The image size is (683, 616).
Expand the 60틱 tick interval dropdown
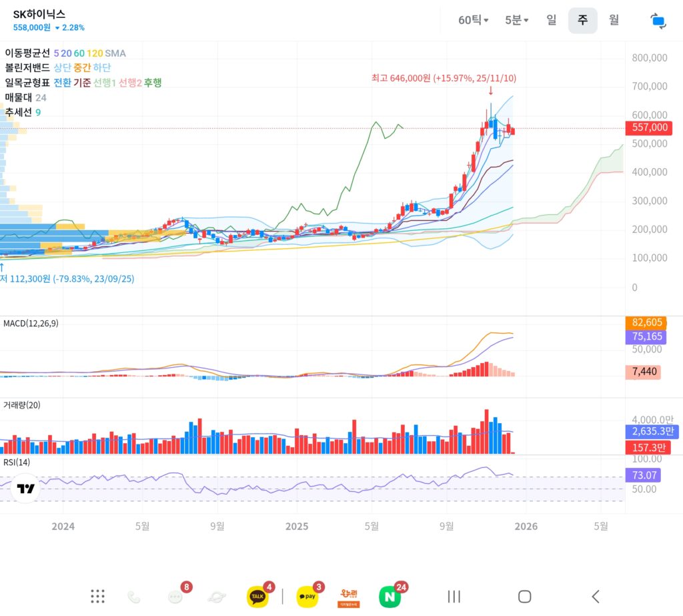click(473, 20)
